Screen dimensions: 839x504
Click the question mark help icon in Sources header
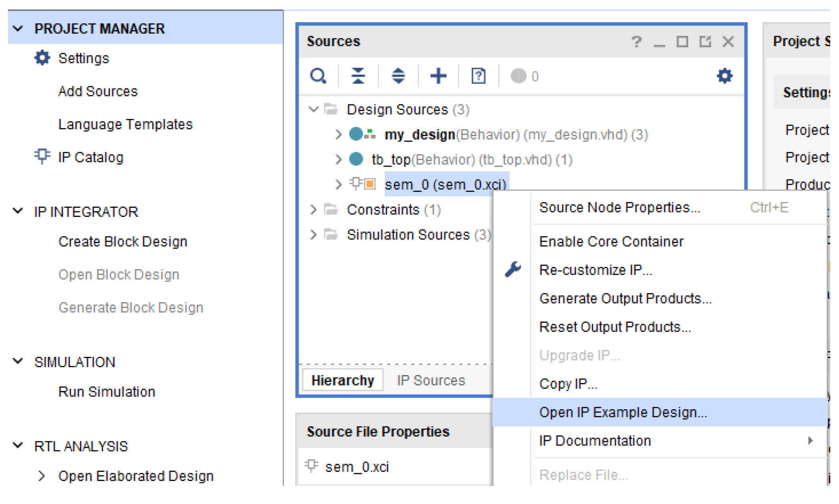(636, 41)
